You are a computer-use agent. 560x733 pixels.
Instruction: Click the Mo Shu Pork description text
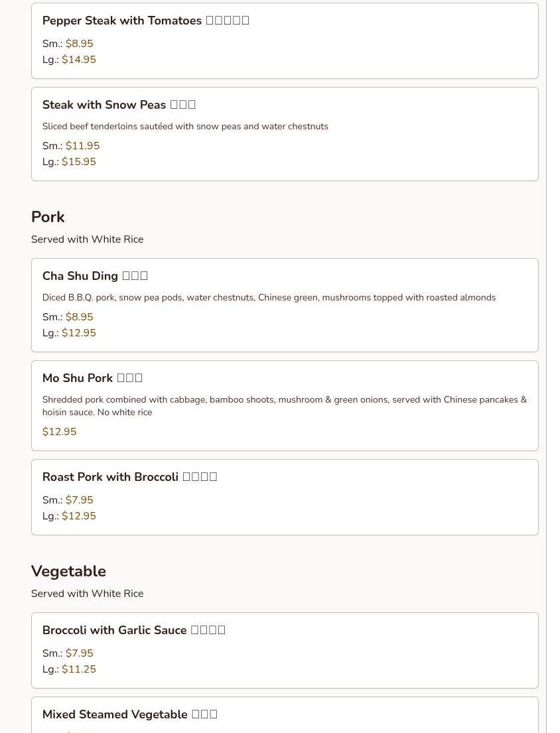pos(284,406)
